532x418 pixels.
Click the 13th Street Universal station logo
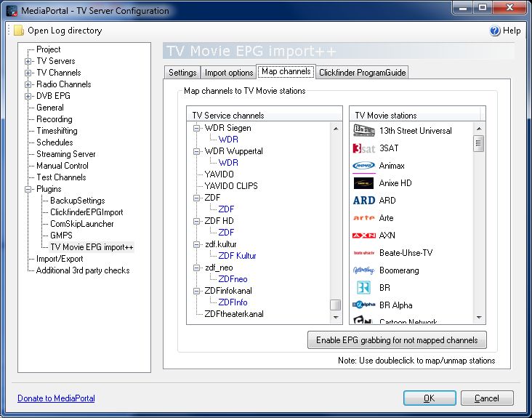363,130
